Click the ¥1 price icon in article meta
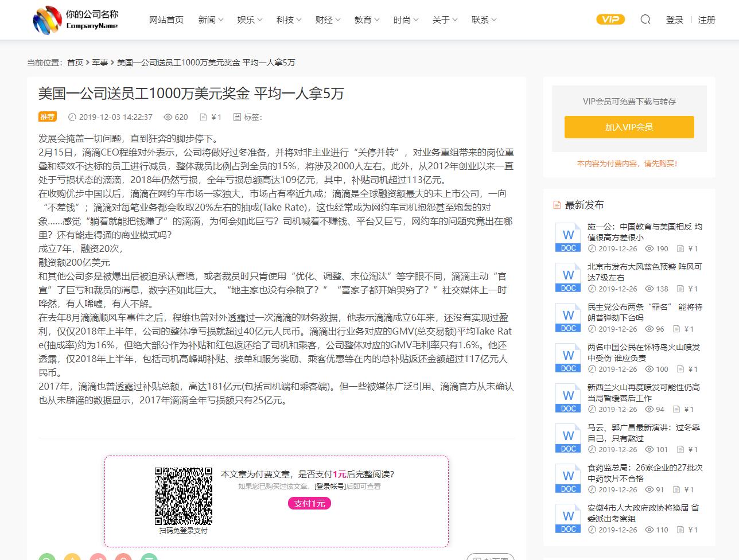This screenshot has width=739, height=560. coord(204,117)
